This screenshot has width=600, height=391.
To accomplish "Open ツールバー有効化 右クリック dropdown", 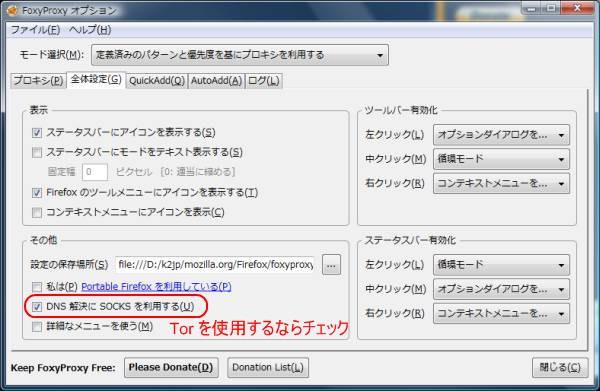I will (x=501, y=183).
